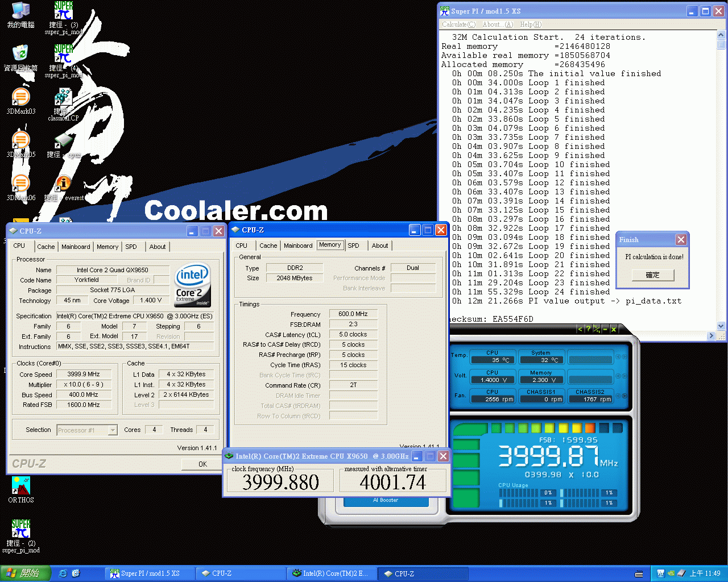Open the super_pi_mod (2) shortcut icon
Viewport: 728px width, 582px height.
coord(20,536)
